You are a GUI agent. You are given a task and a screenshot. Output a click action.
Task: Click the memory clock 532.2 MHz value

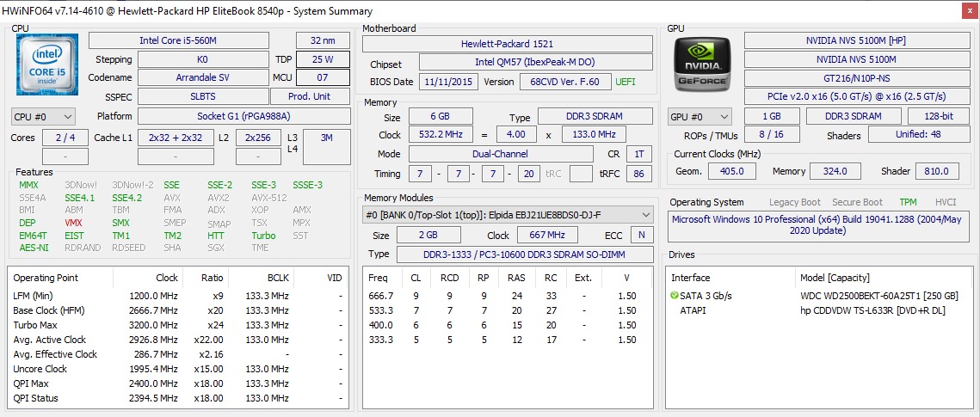441,134
